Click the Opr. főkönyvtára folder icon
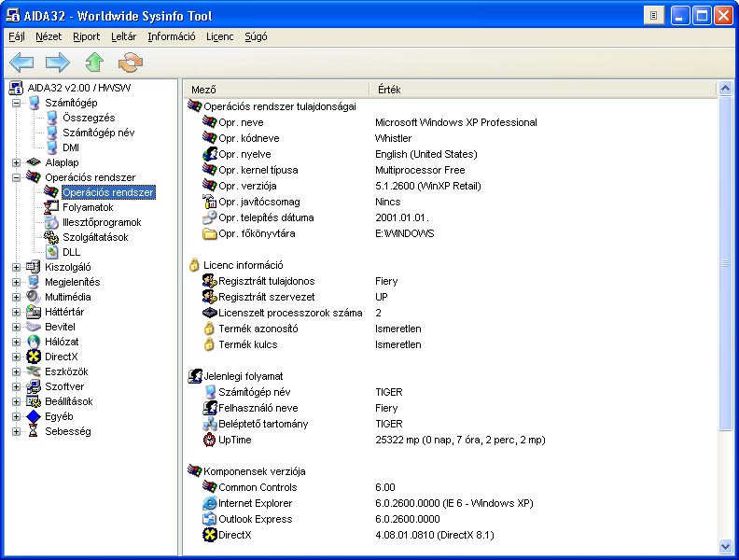The image size is (739, 560). click(209, 233)
